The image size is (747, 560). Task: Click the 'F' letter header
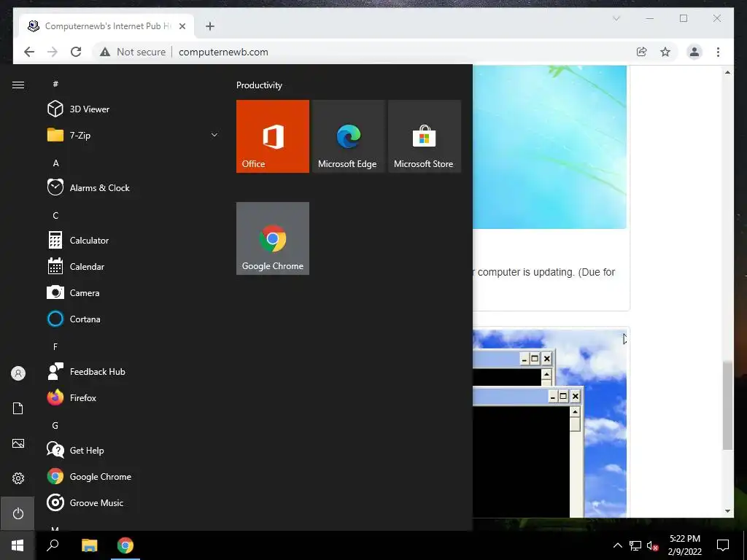(x=55, y=346)
